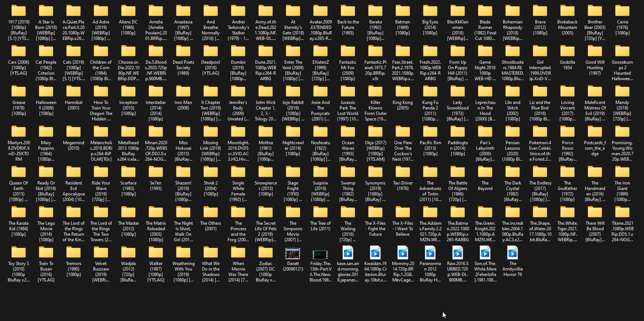Select the Paranorman 2012 video file icon
Screen dimensions: 644x321
[430, 253]
